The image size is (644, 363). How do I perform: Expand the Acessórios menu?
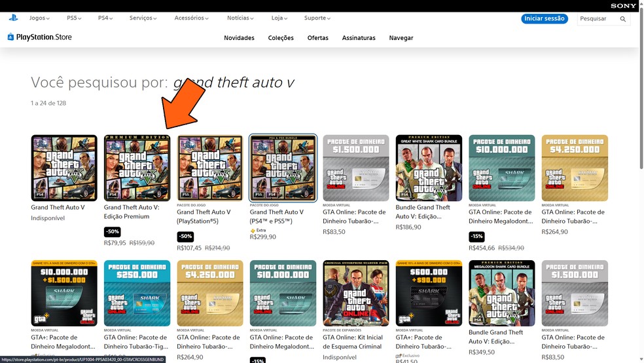191,18
